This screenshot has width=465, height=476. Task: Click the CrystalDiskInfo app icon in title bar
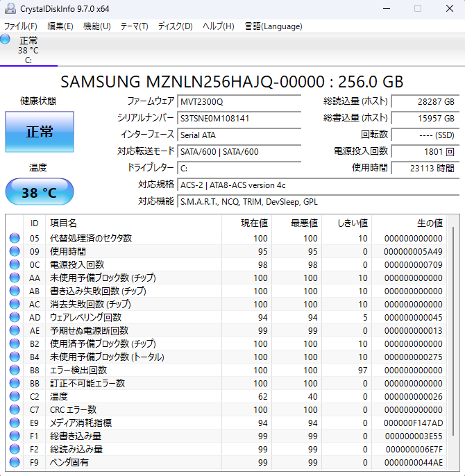click(10, 8)
